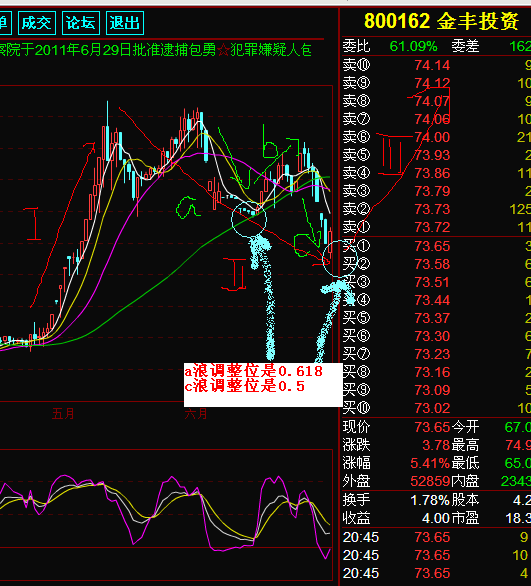
Task: Click the red Roman numeral I label
Action: click(x=34, y=224)
